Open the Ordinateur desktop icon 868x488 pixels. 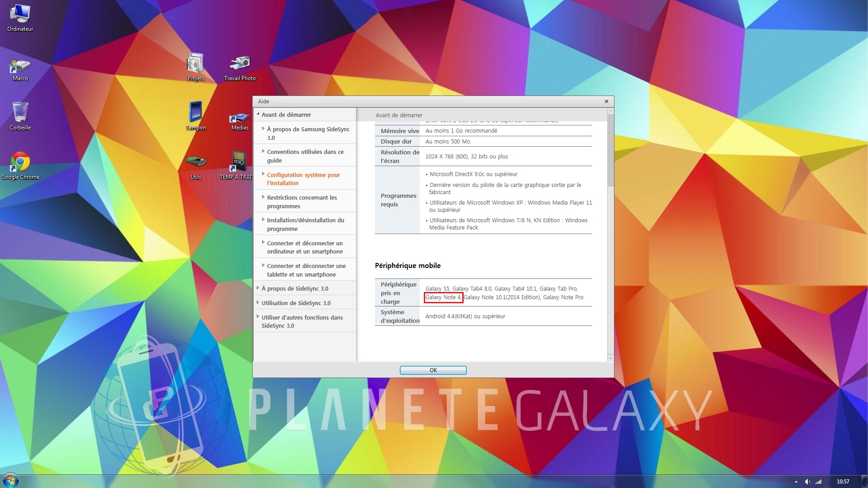click(20, 18)
